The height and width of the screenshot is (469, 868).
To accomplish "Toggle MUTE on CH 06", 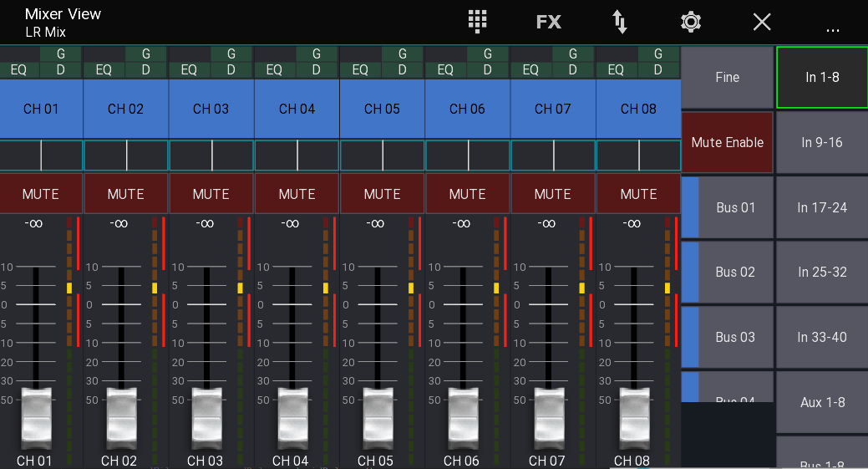I will pos(467,194).
